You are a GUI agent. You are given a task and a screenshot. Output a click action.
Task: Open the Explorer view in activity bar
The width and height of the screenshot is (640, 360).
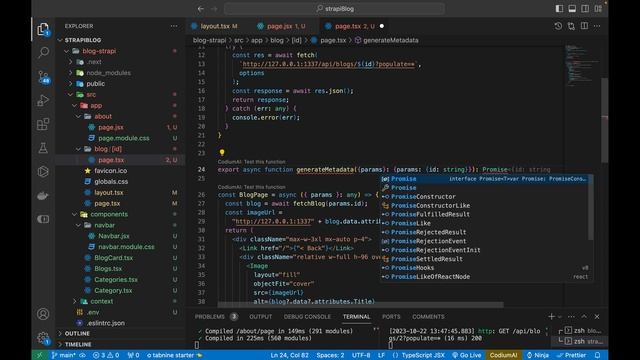43,29
